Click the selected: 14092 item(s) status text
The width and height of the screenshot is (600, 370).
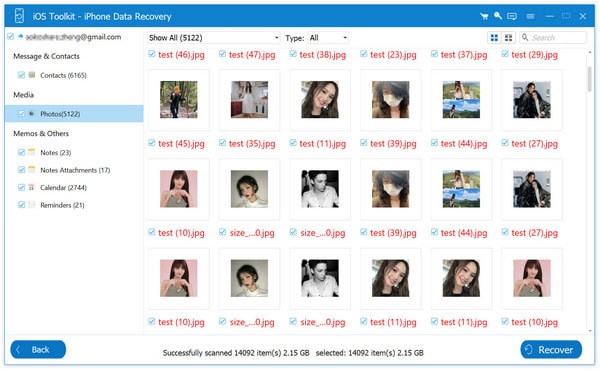(370, 353)
